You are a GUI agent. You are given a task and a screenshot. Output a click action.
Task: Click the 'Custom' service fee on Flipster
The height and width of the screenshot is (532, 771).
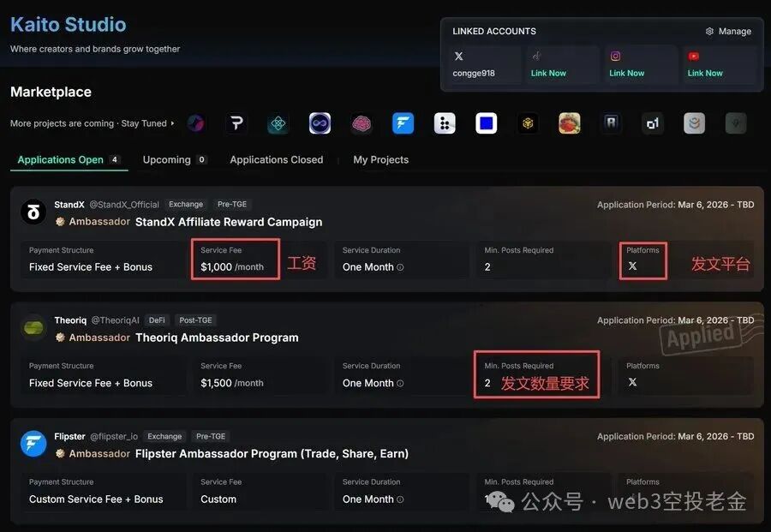coord(218,499)
